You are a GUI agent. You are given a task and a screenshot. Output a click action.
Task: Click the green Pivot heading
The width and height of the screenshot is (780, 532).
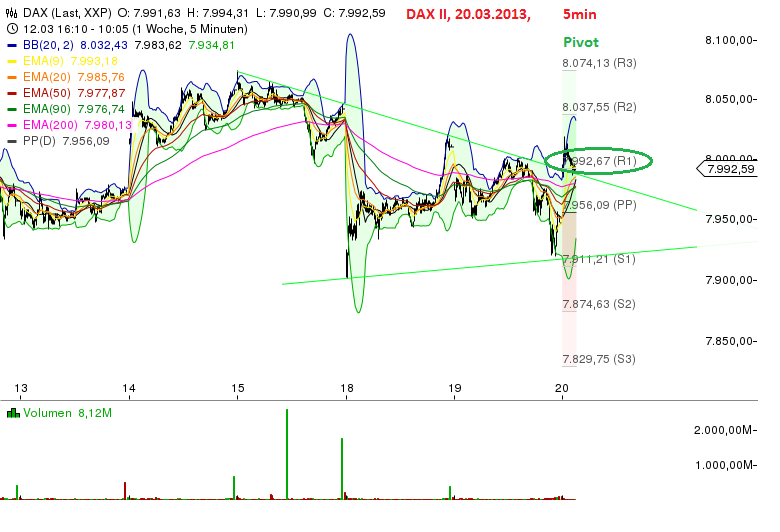tap(581, 42)
